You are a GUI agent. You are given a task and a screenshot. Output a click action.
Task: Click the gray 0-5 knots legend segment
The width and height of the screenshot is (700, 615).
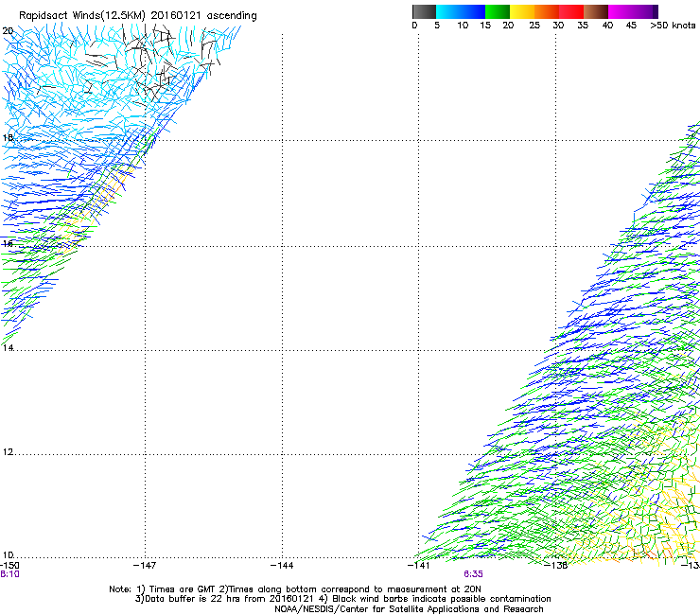424,11
